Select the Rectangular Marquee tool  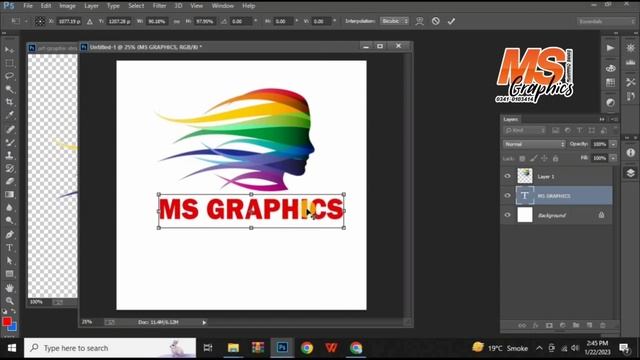pos(9,63)
